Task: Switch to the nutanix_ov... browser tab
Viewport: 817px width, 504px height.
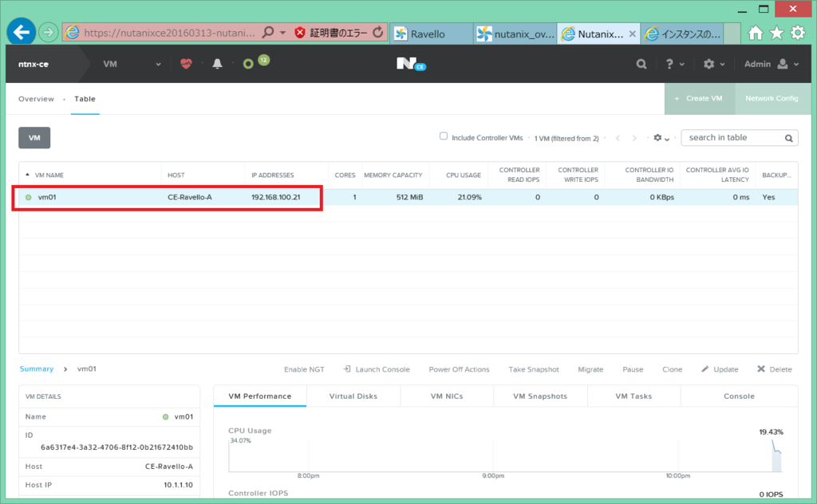Action: pyautogui.click(x=515, y=33)
